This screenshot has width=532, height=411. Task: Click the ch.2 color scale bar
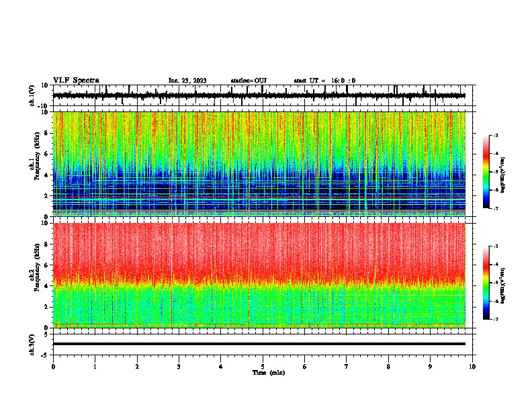point(486,283)
